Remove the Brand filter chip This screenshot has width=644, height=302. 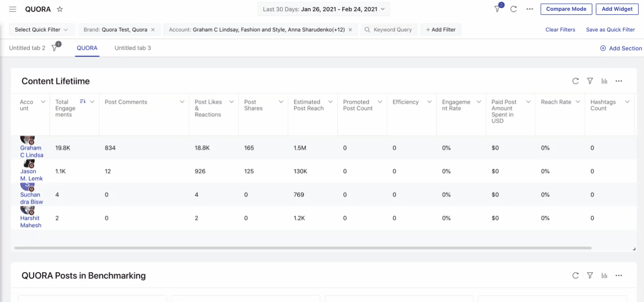pyautogui.click(x=153, y=30)
